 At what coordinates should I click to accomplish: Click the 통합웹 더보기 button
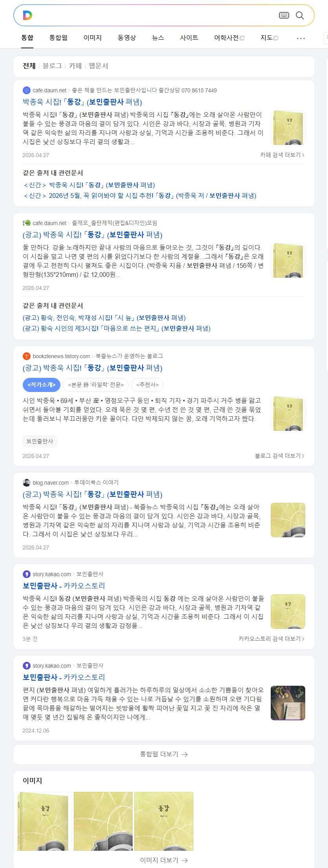coord(164,754)
